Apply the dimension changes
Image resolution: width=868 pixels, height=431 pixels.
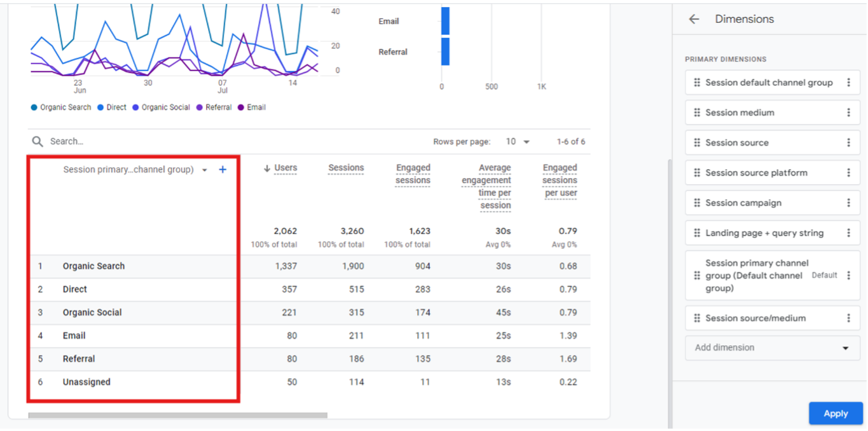tap(836, 413)
